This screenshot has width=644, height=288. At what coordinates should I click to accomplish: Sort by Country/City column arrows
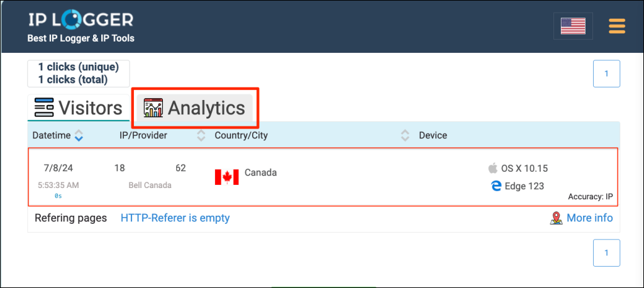(x=406, y=135)
